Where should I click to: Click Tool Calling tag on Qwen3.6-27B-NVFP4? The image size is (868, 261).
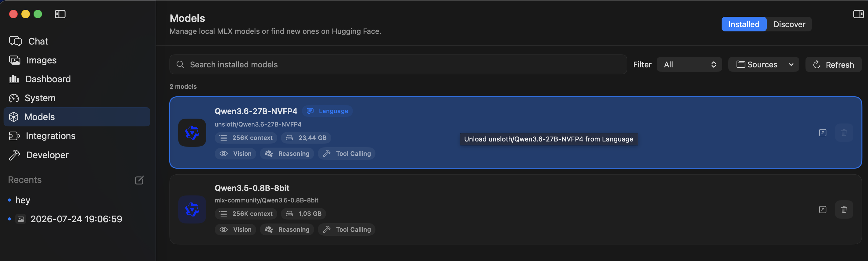346,154
